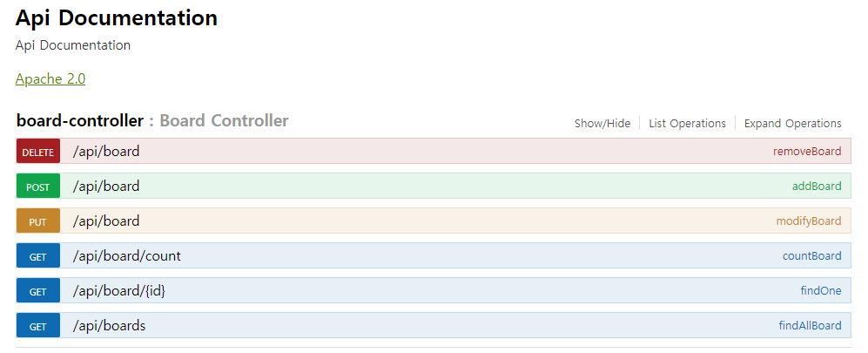
Task: Expand the POST /api/board path
Action: (106, 187)
